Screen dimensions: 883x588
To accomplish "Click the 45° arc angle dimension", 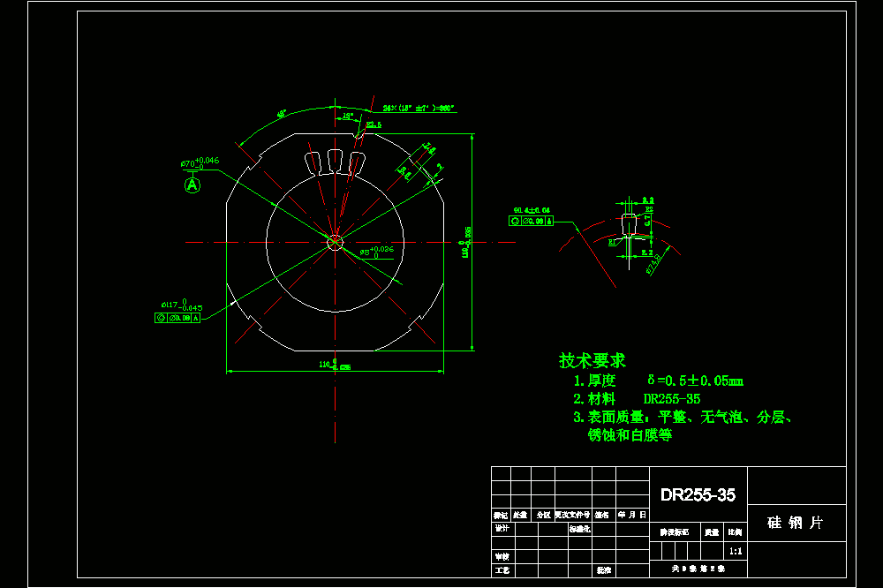I will 282,115.
